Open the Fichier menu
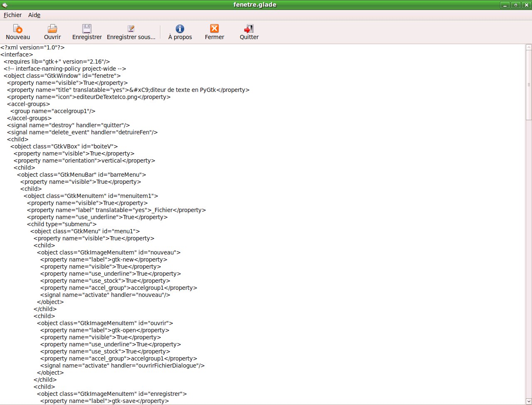 click(x=12, y=15)
